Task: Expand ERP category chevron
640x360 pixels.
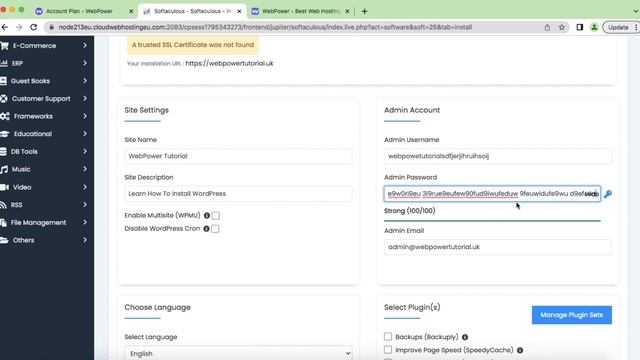Action: pos(85,63)
